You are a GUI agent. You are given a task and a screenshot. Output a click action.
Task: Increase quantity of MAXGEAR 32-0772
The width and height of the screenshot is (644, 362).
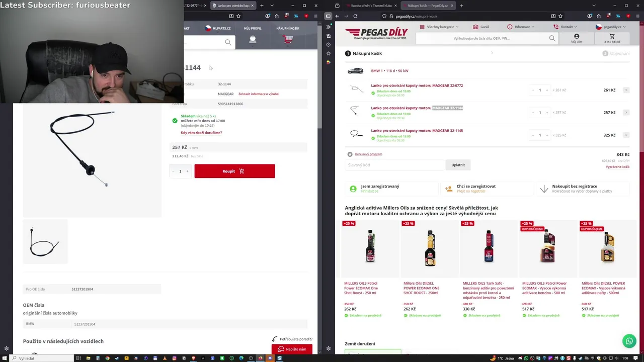[x=547, y=90]
